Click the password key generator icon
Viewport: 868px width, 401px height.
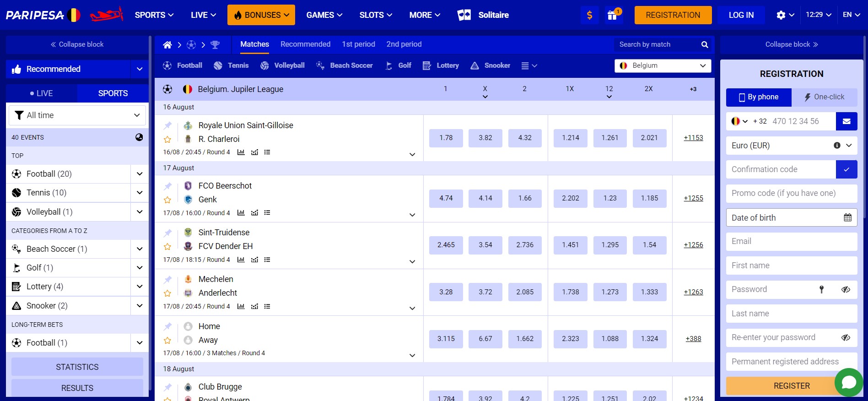point(822,289)
